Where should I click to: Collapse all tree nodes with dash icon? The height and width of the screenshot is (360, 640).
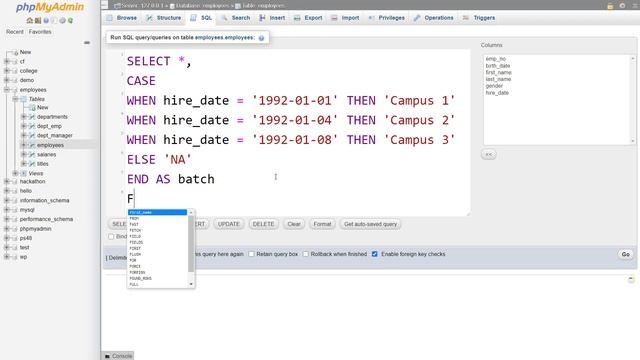[87, 42]
